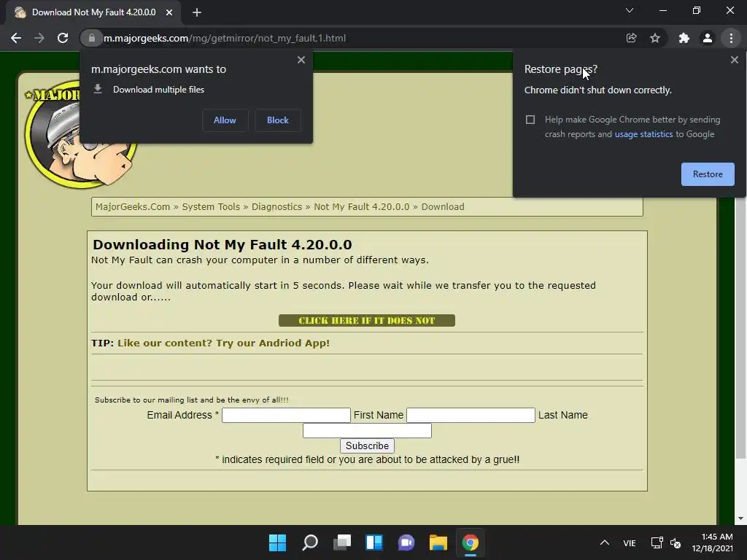747x560 pixels.
Task: Open Chrome's three-dot menu
Action: coord(731,38)
